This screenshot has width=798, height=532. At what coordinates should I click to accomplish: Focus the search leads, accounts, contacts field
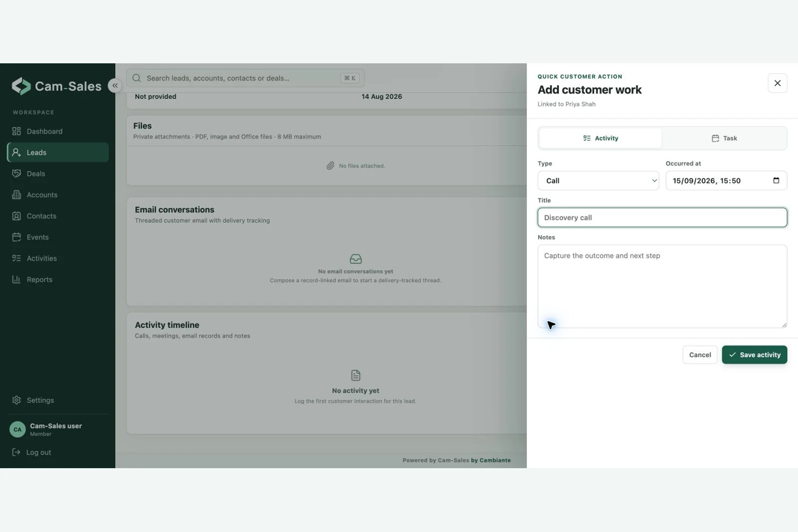click(245, 78)
